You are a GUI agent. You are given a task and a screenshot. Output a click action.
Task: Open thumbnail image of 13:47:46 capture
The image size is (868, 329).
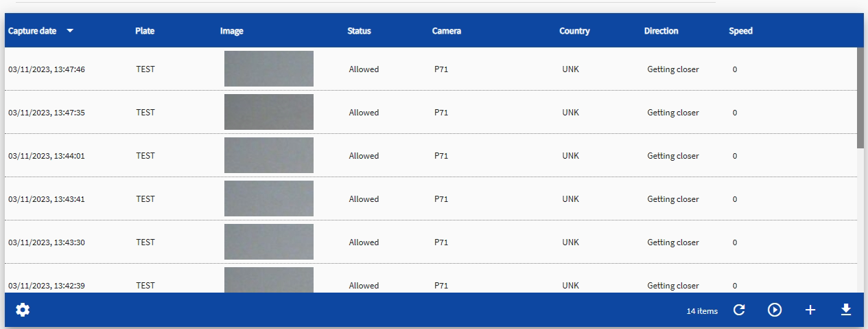(269, 69)
